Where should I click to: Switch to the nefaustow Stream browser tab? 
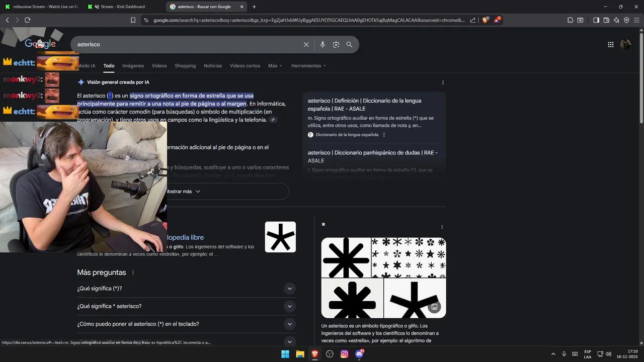[41, 7]
